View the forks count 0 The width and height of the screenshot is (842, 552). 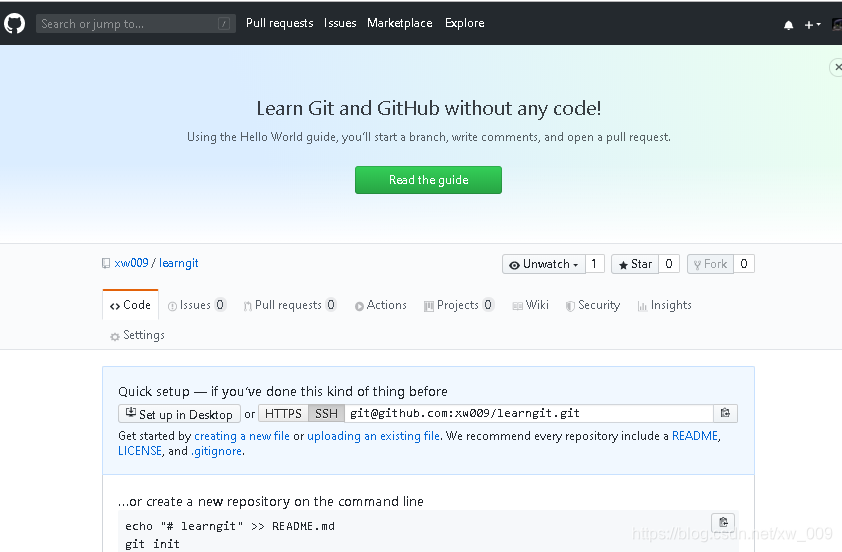click(744, 264)
